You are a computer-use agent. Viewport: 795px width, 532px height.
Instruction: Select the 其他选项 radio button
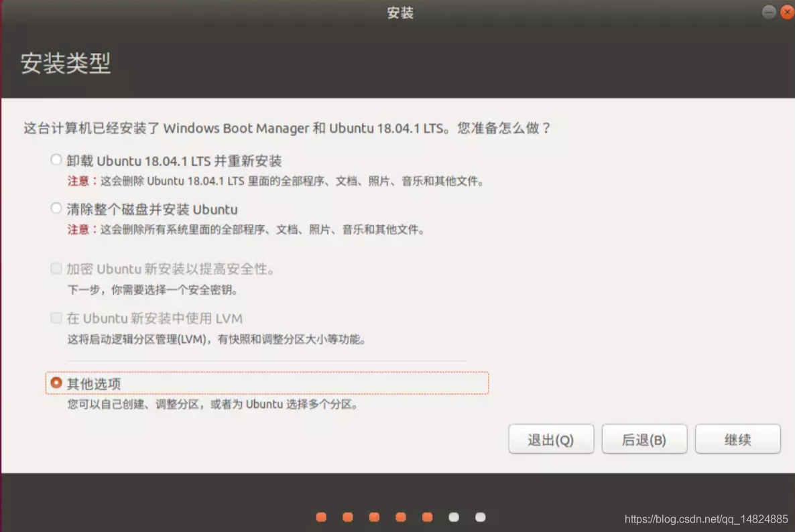(x=56, y=383)
